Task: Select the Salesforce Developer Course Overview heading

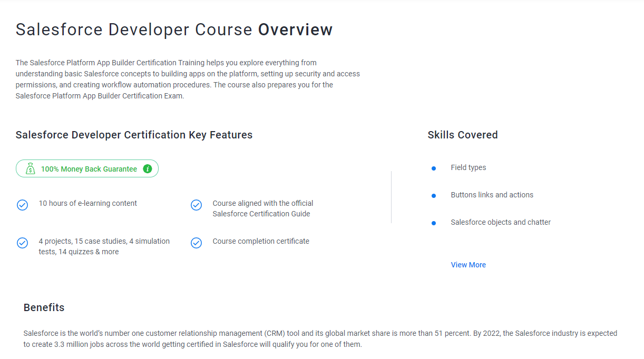Action: point(174,29)
